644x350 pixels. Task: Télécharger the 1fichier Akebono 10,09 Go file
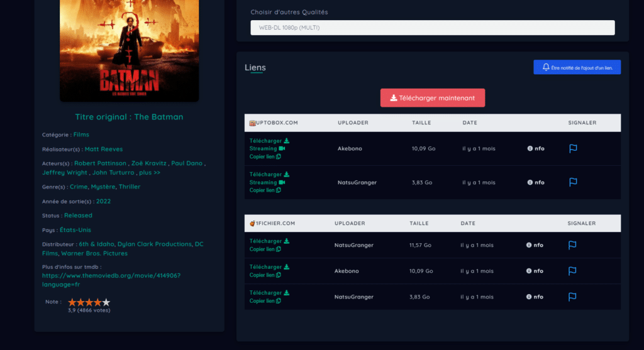[x=269, y=267]
